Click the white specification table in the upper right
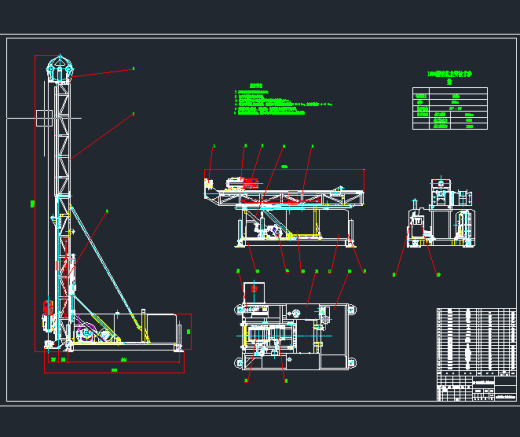This screenshot has width=520, height=437. click(450, 108)
